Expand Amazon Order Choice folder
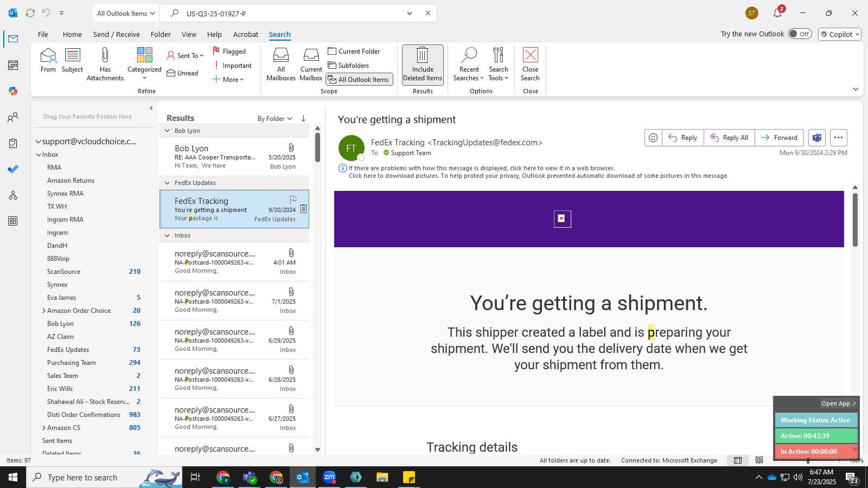The height and width of the screenshot is (488, 868). [x=44, y=311]
